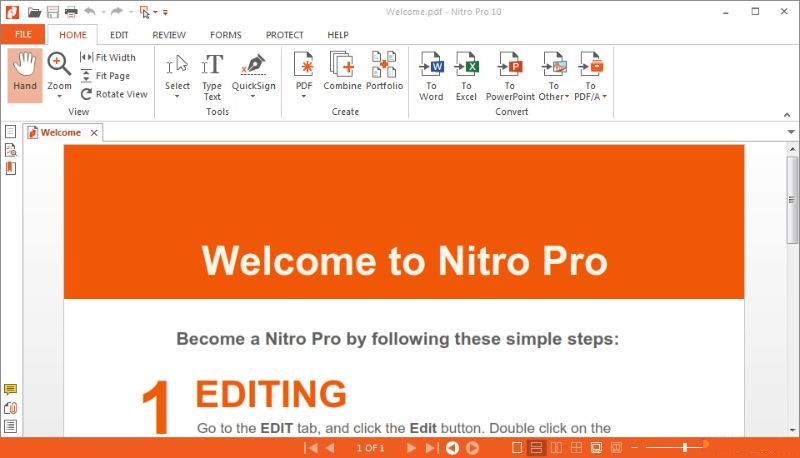The width and height of the screenshot is (800, 458).
Task: Switch to facing continuous layout
Action: click(x=576, y=448)
